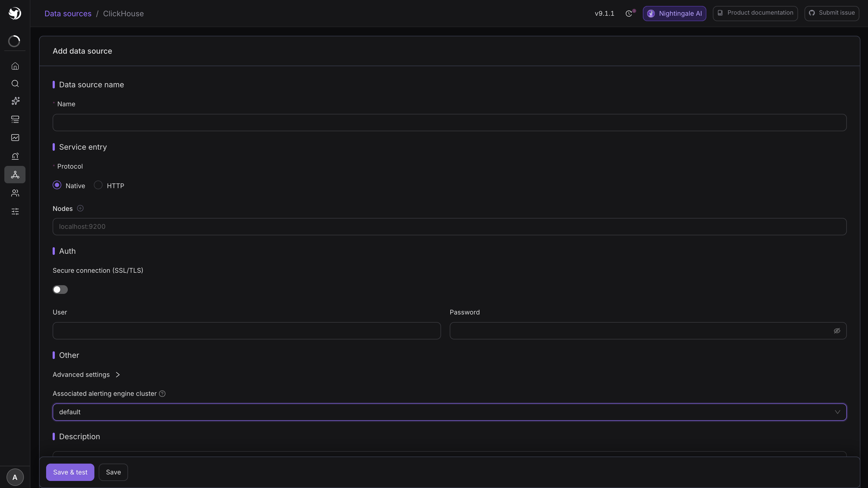The width and height of the screenshot is (868, 488).
Task: Open the integrations nodes sidebar icon
Action: (15, 174)
